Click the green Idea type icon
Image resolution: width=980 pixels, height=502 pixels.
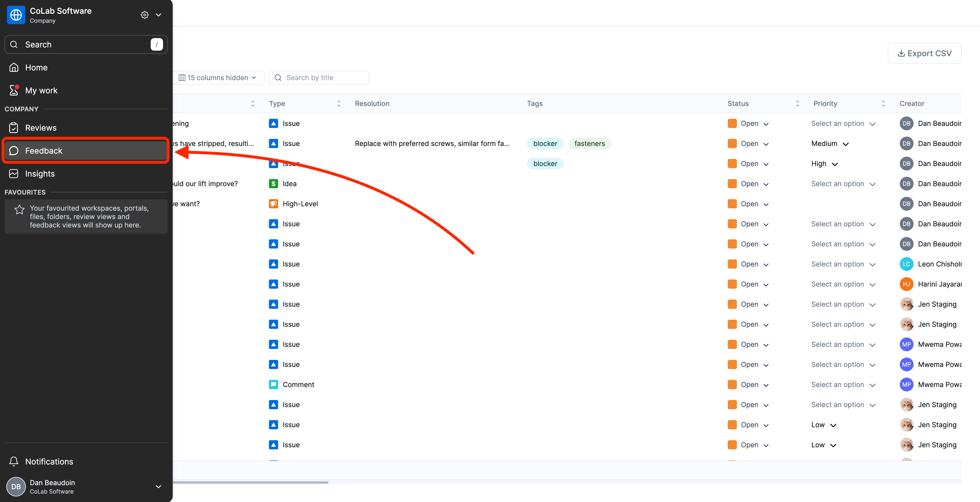pos(273,184)
